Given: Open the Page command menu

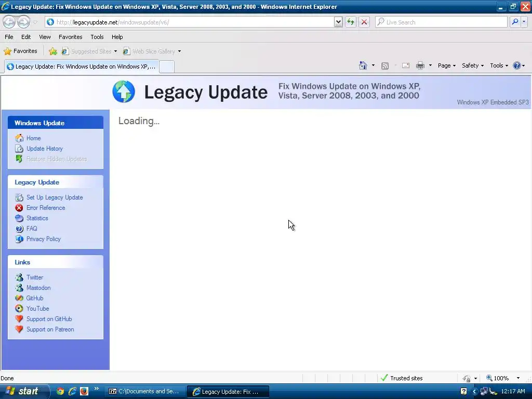Looking at the screenshot, I should click(446, 65).
